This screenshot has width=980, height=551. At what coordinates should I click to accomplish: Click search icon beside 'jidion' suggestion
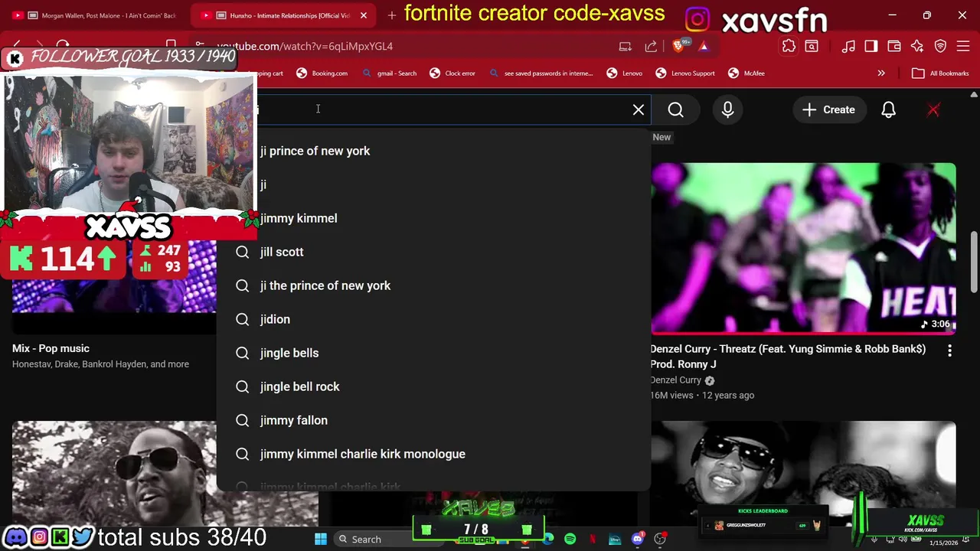click(243, 319)
